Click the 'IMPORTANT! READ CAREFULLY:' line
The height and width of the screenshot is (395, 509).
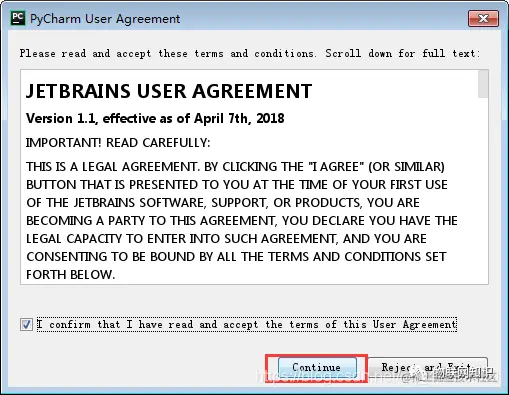118,143
